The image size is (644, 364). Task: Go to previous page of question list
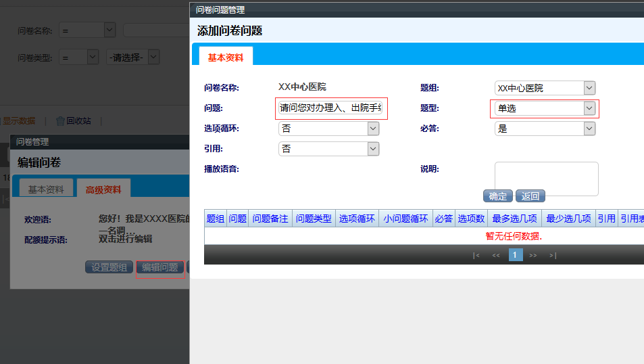click(x=496, y=255)
